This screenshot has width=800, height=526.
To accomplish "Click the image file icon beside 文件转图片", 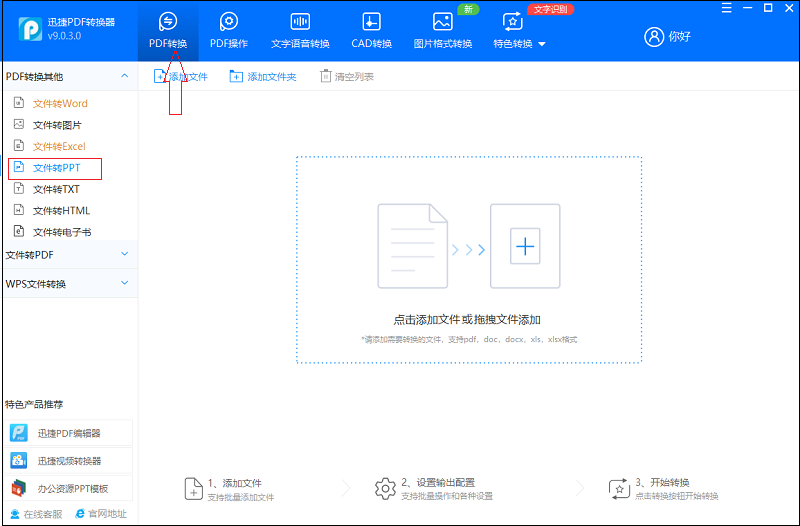I will coord(19,124).
